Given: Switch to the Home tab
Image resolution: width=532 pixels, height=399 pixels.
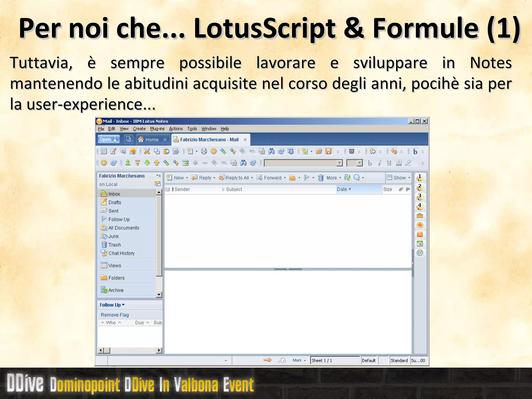Looking at the screenshot, I should click(152, 139).
